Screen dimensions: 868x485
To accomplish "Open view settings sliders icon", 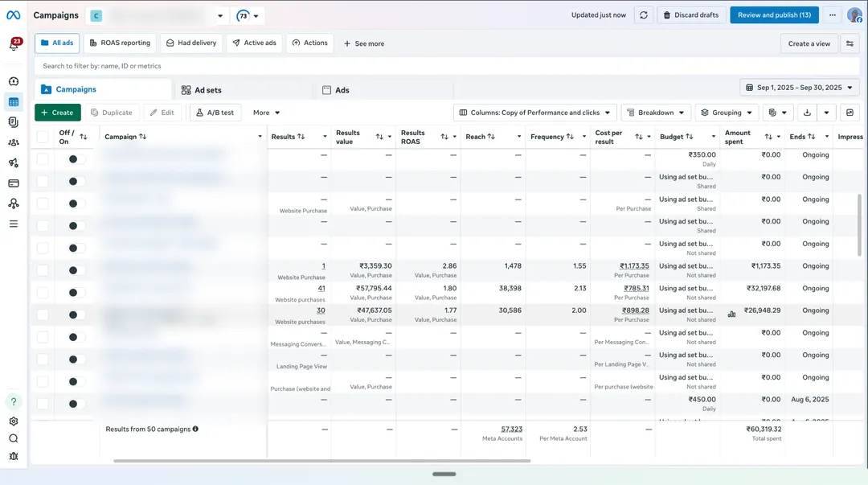I will click(x=850, y=43).
